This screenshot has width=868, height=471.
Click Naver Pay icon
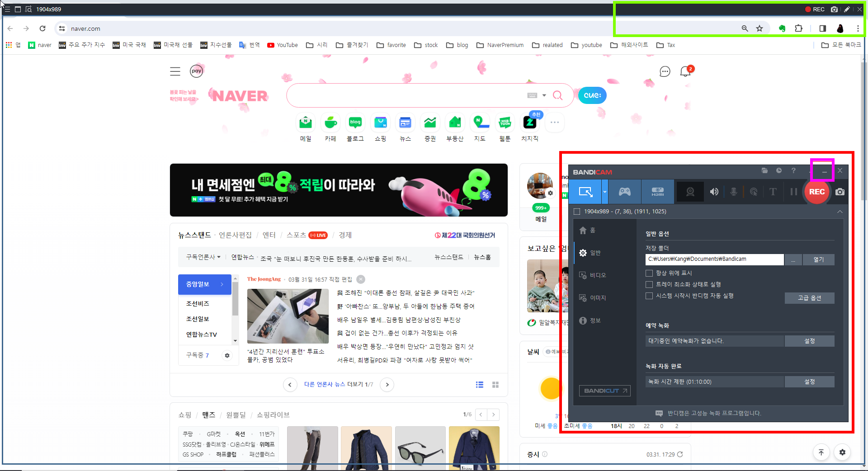tap(196, 71)
